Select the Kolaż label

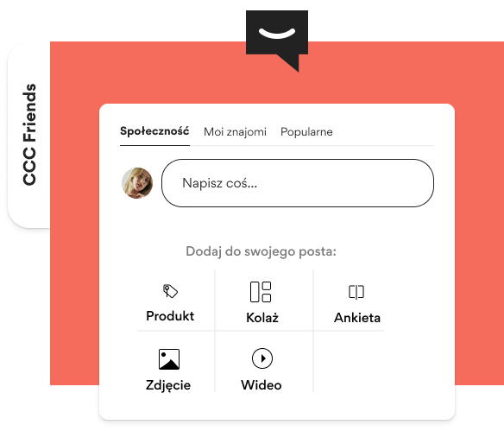[x=262, y=318]
